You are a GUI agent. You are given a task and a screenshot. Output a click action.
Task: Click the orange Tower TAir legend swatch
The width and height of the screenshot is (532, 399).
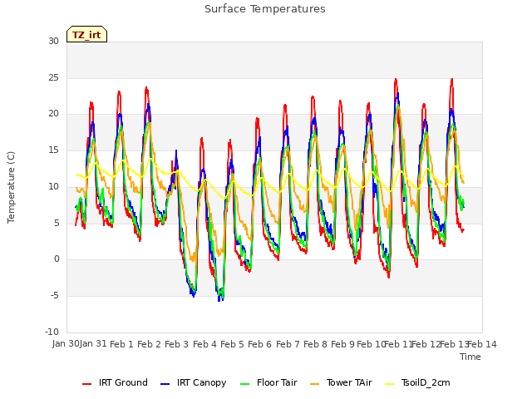click(314, 384)
